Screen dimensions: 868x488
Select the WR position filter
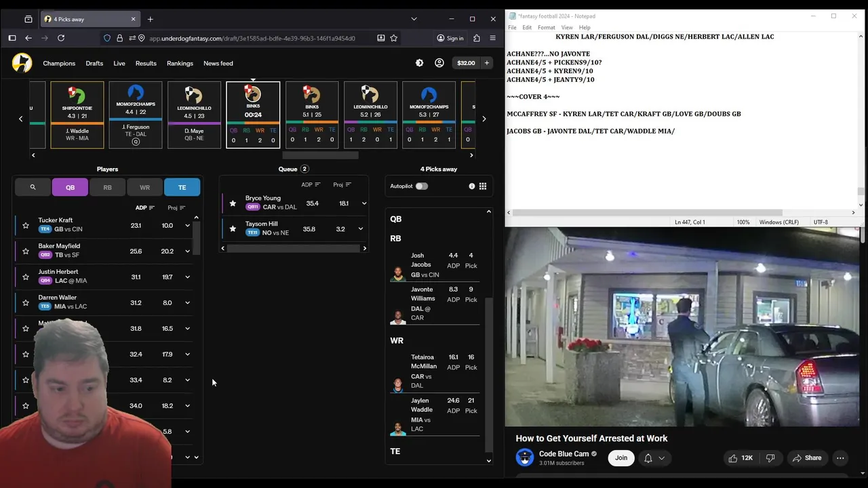[144, 187]
